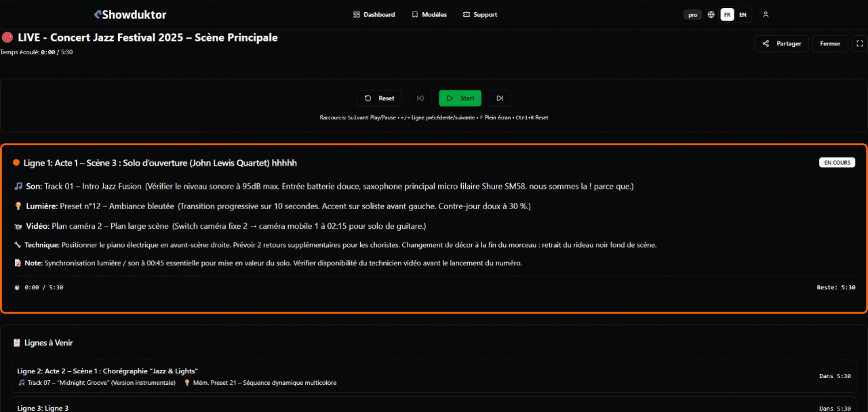The image size is (868, 412).
Task: Close the live view with Fermer
Action: coord(830,43)
